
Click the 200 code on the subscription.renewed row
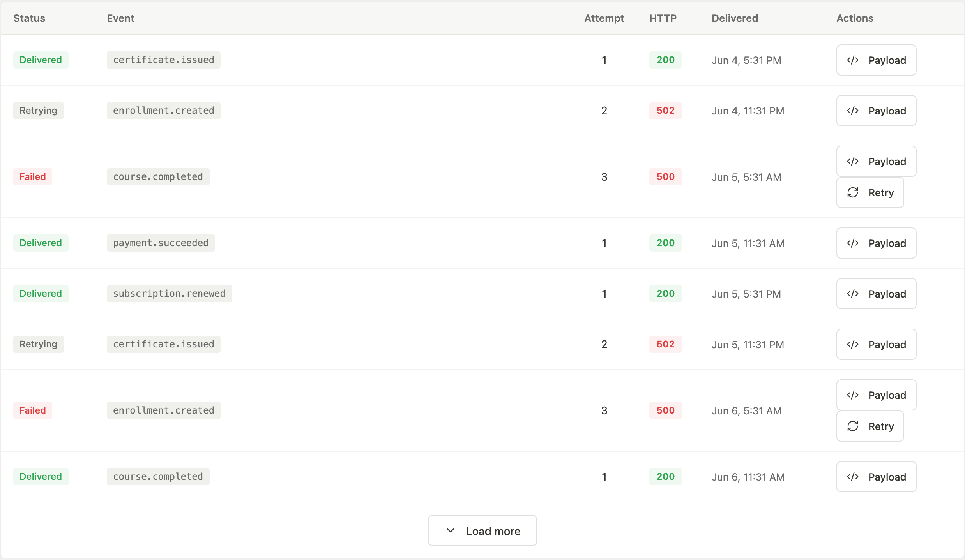coord(666,294)
